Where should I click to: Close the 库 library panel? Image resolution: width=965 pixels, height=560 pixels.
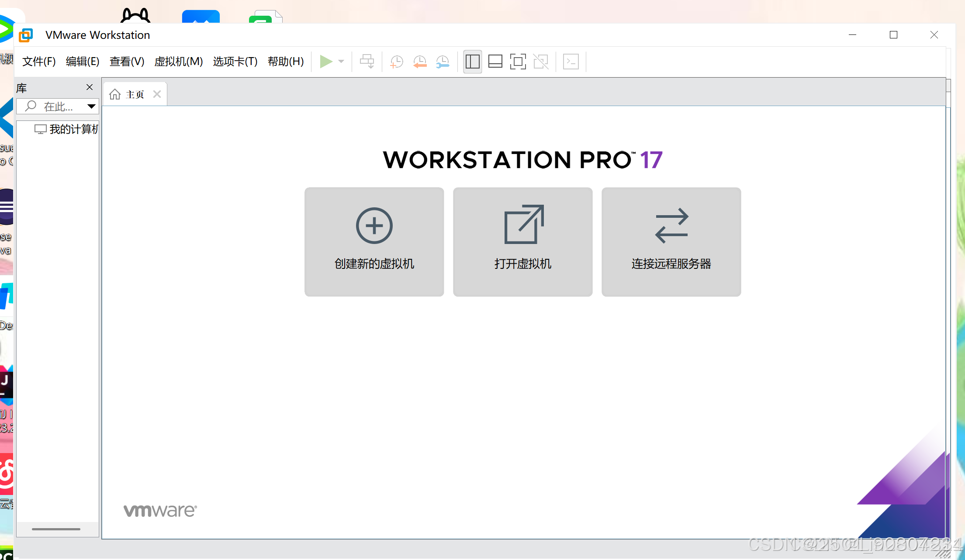click(x=90, y=87)
